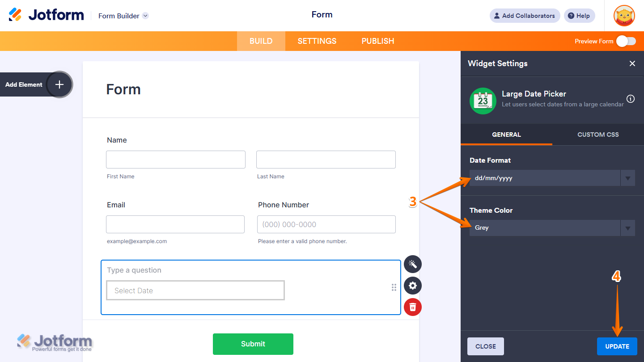Open Help from the top bar
The width and height of the screenshot is (644, 362).
tap(579, 16)
